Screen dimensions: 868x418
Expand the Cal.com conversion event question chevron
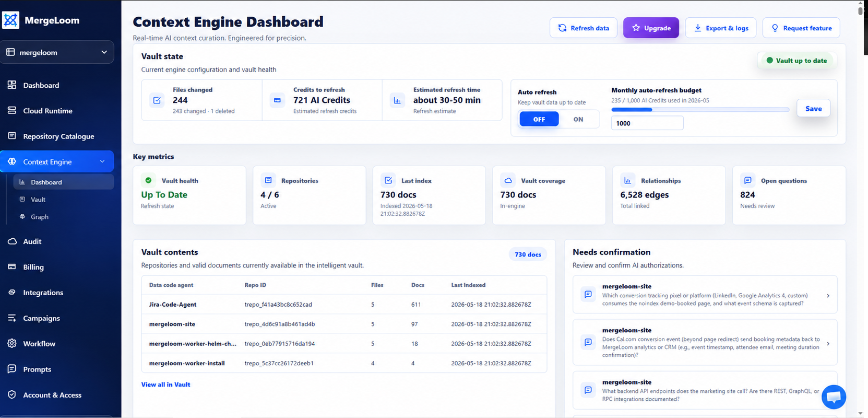click(828, 343)
